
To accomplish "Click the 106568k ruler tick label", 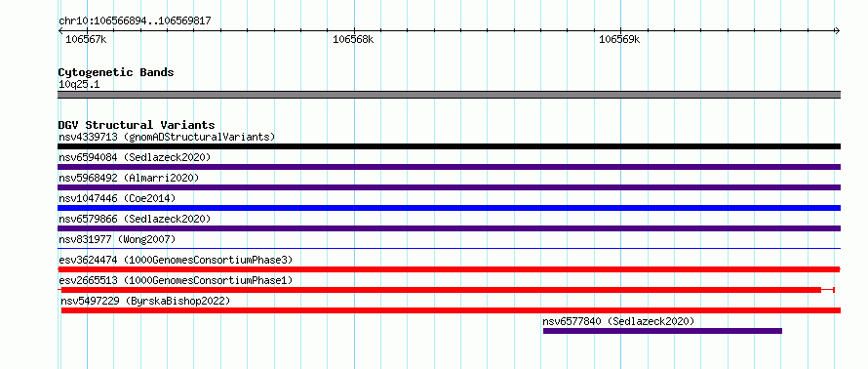I will click(353, 40).
